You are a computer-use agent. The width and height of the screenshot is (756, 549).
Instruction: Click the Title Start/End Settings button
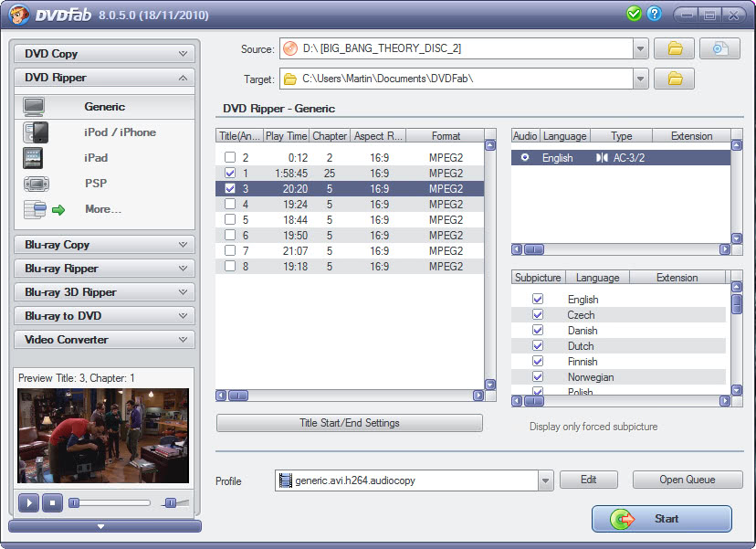click(350, 423)
